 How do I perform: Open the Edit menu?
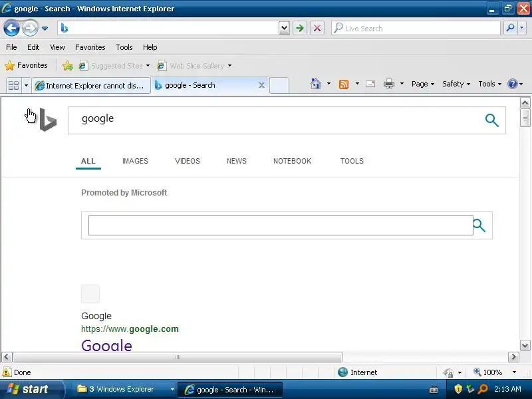33,47
